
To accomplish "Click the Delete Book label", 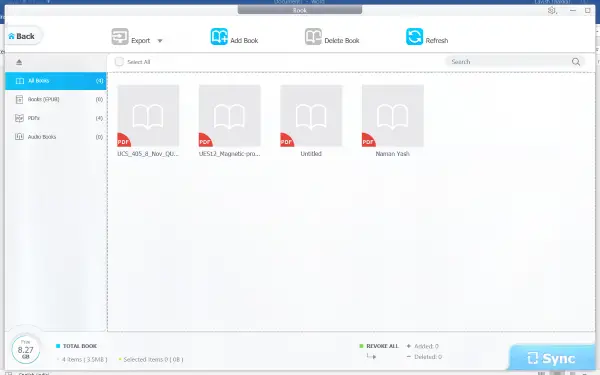I will pos(342,41).
